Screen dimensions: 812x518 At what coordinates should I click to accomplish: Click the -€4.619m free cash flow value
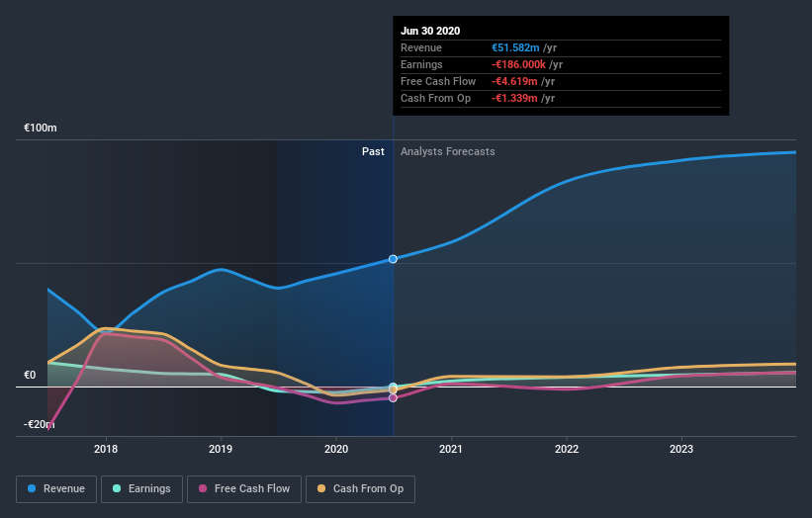coord(514,81)
